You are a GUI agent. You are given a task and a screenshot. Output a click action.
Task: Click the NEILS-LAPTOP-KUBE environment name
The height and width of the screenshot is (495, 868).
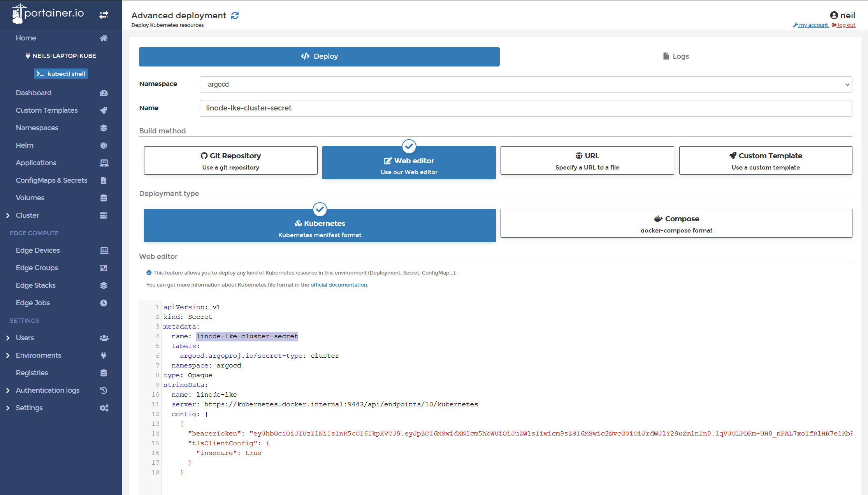click(x=64, y=56)
